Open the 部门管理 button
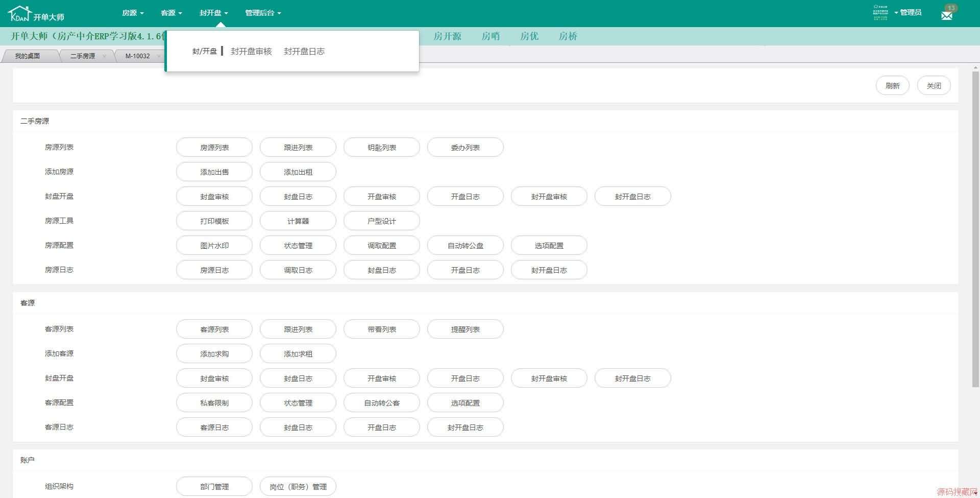The width and height of the screenshot is (980, 498). (x=214, y=487)
